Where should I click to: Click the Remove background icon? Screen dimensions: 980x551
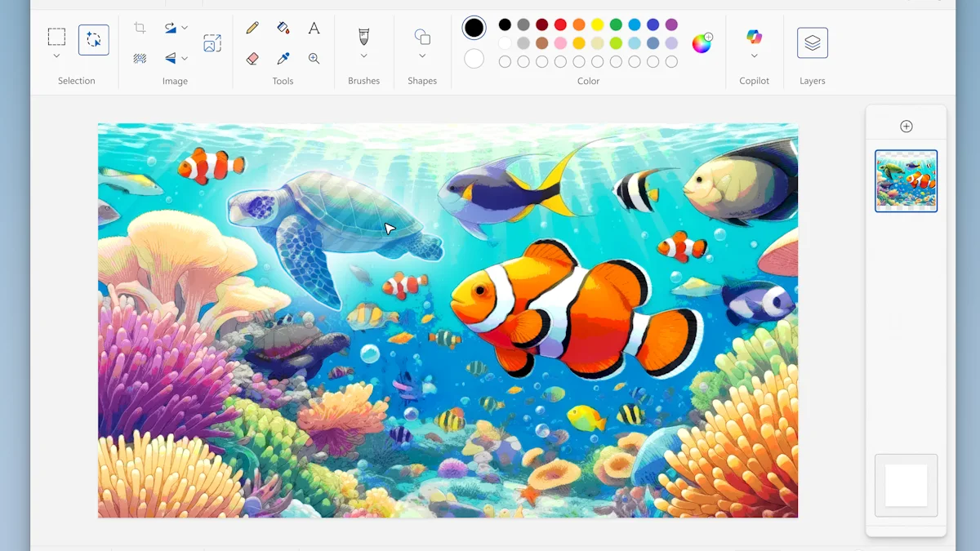click(140, 59)
